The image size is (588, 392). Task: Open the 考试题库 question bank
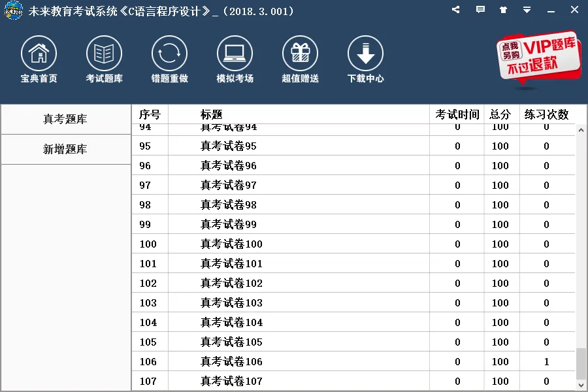point(103,59)
